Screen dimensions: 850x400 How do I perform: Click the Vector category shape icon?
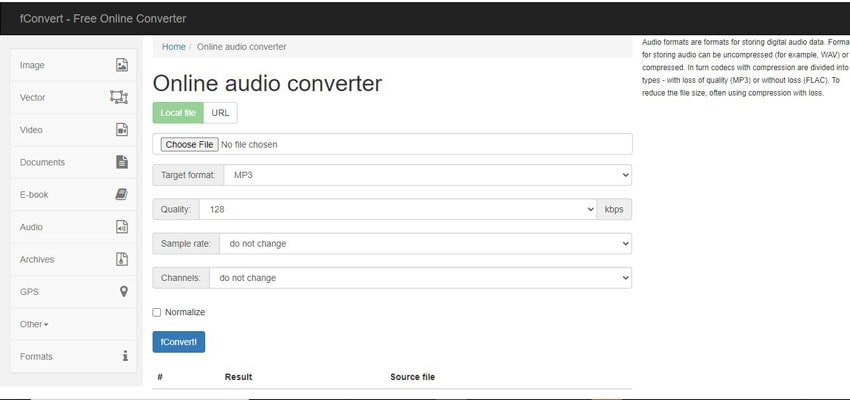119,98
